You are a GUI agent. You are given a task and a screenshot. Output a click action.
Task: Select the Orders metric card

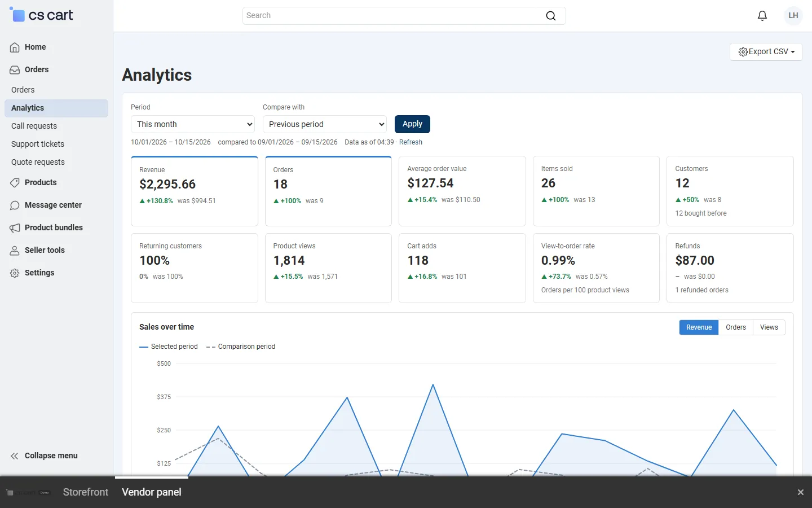[328, 191]
